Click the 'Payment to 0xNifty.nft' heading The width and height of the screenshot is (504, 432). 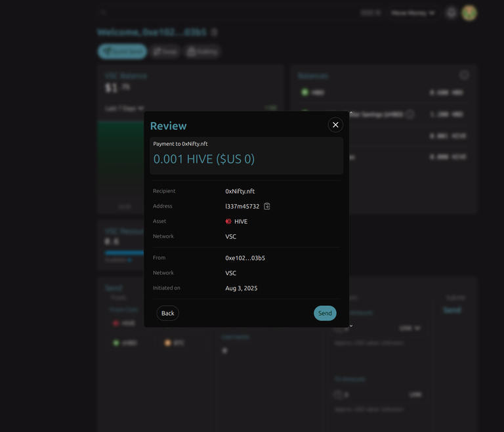(x=180, y=144)
